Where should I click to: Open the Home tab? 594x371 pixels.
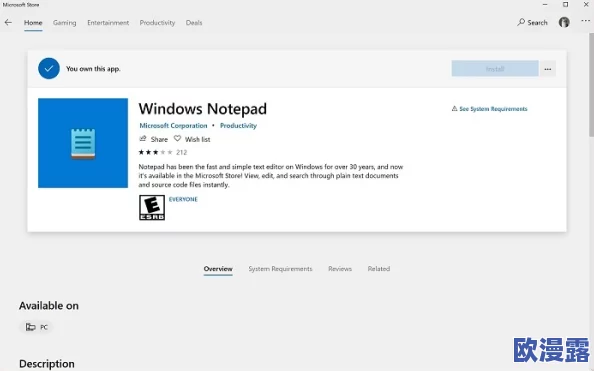tap(33, 23)
